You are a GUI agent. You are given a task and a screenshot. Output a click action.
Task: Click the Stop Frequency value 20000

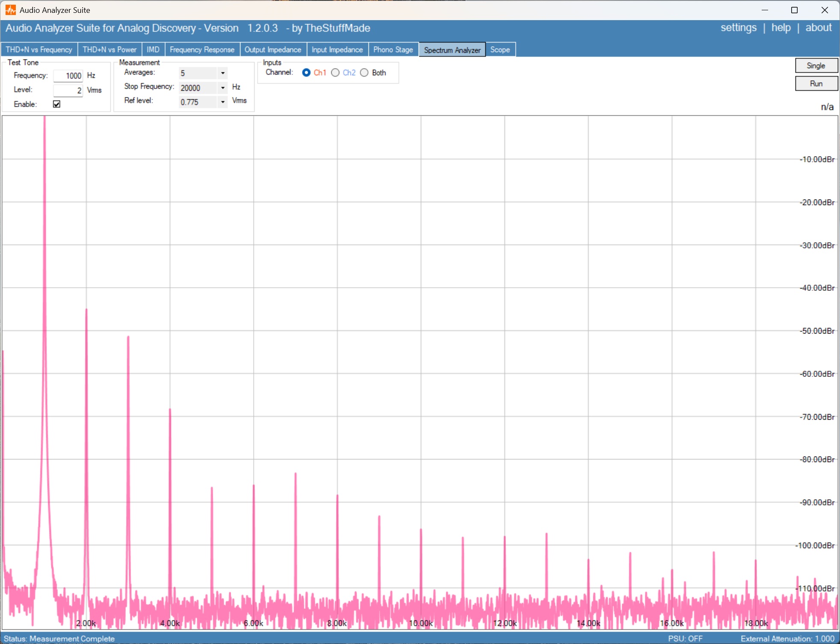(199, 88)
